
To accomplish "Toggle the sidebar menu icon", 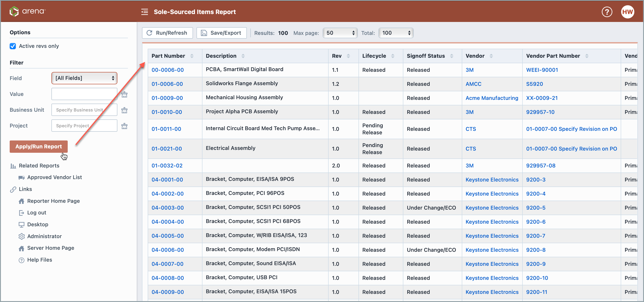I will click(144, 12).
